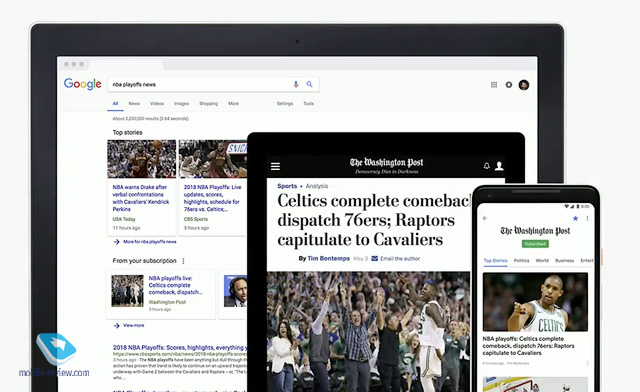Switch to the News search tab

pos(134,104)
